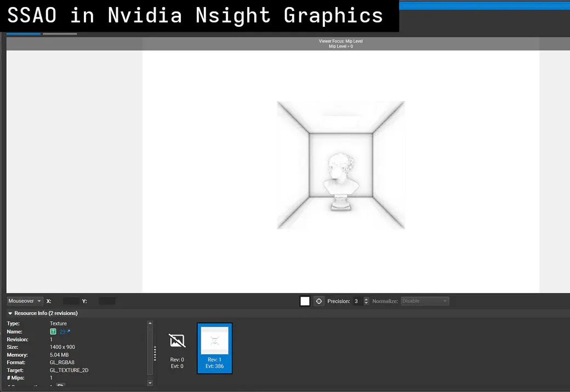Click the Mip Level = 0 text
This screenshot has width=570, height=392.
coord(340,47)
